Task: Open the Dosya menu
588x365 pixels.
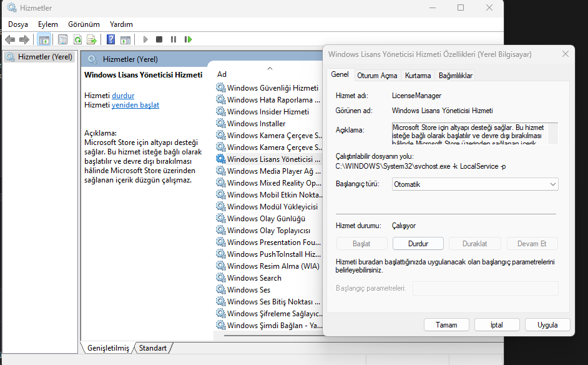Action: [x=18, y=24]
